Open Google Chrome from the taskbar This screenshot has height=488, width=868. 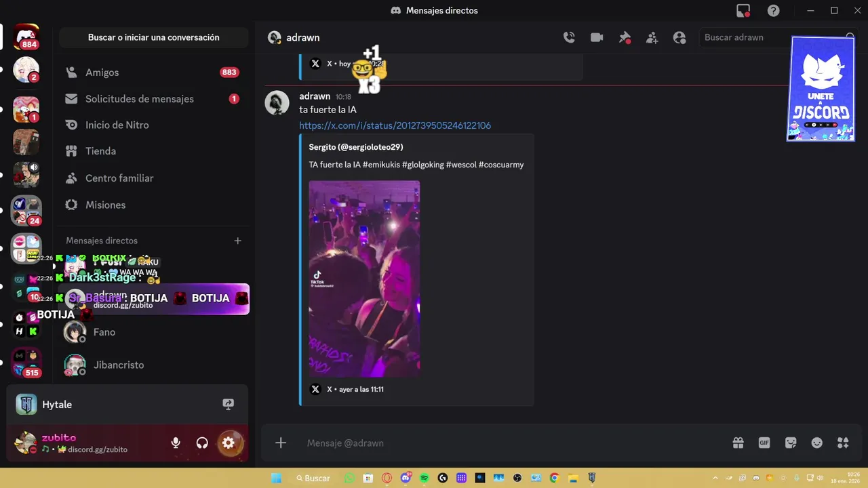pos(554,478)
